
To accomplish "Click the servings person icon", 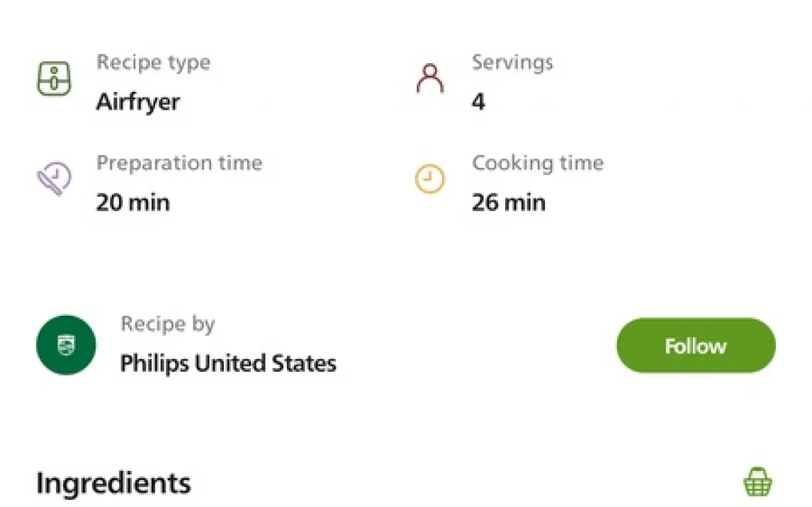I will pyautogui.click(x=429, y=79).
